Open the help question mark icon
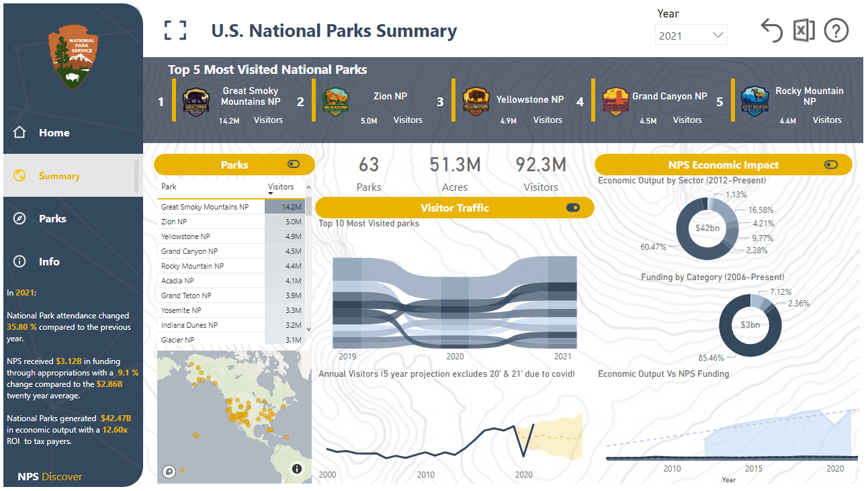 click(x=836, y=31)
